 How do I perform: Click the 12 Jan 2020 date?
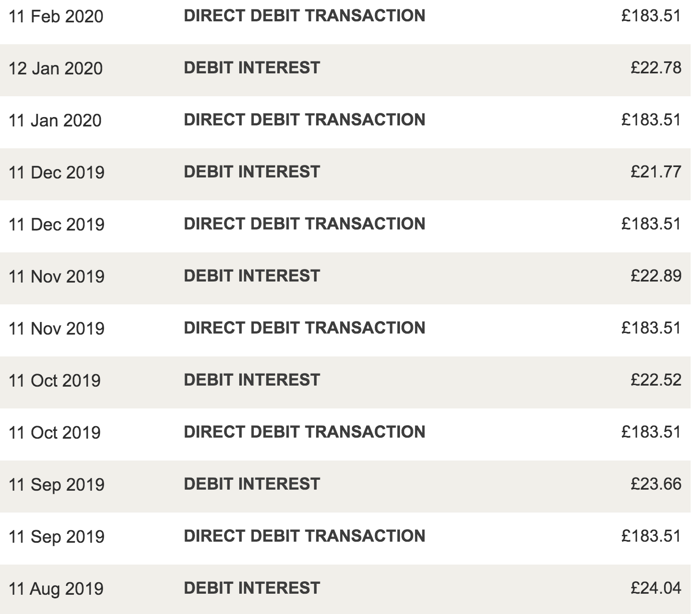(x=56, y=69)
